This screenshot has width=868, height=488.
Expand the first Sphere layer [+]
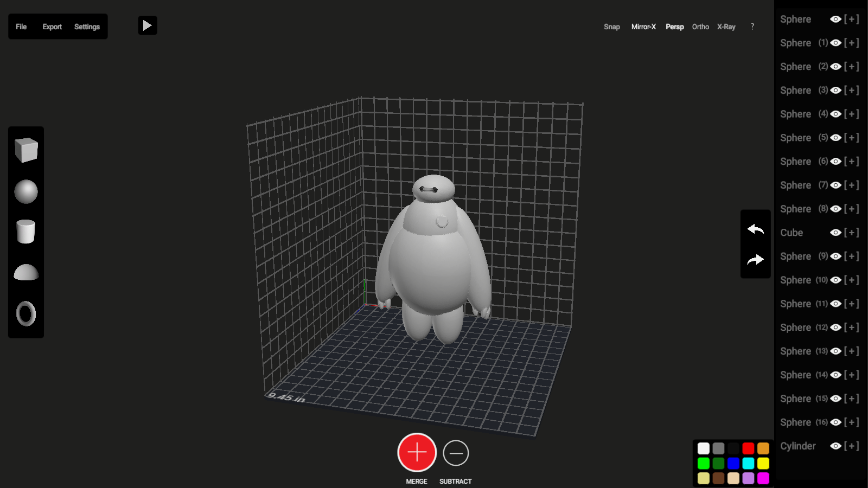point(852,19)
